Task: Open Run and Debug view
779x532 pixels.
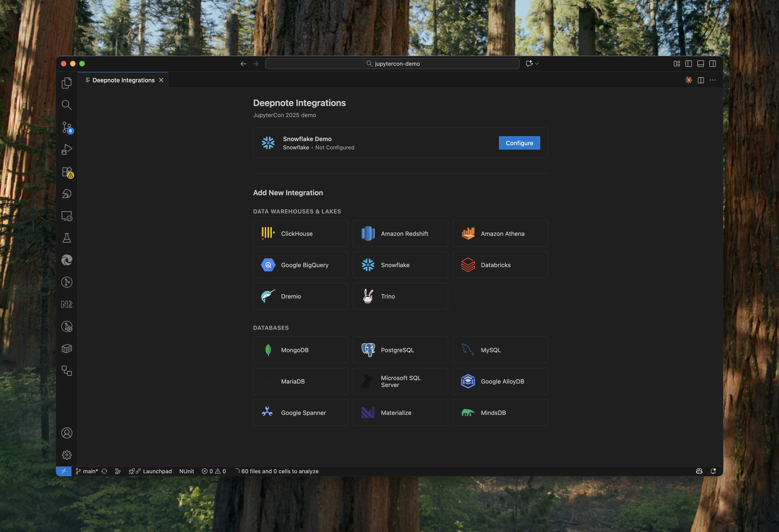Action: 67,149
